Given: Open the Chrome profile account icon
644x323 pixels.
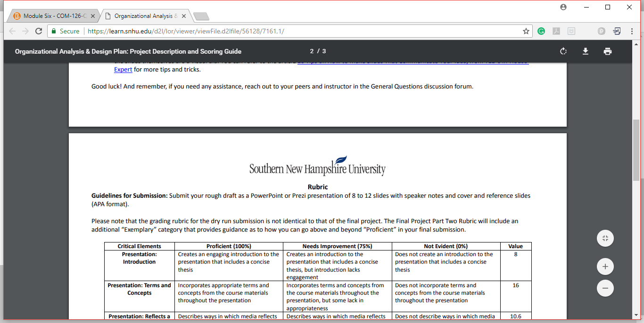Looking at the screenshot, I should point(563,7).
